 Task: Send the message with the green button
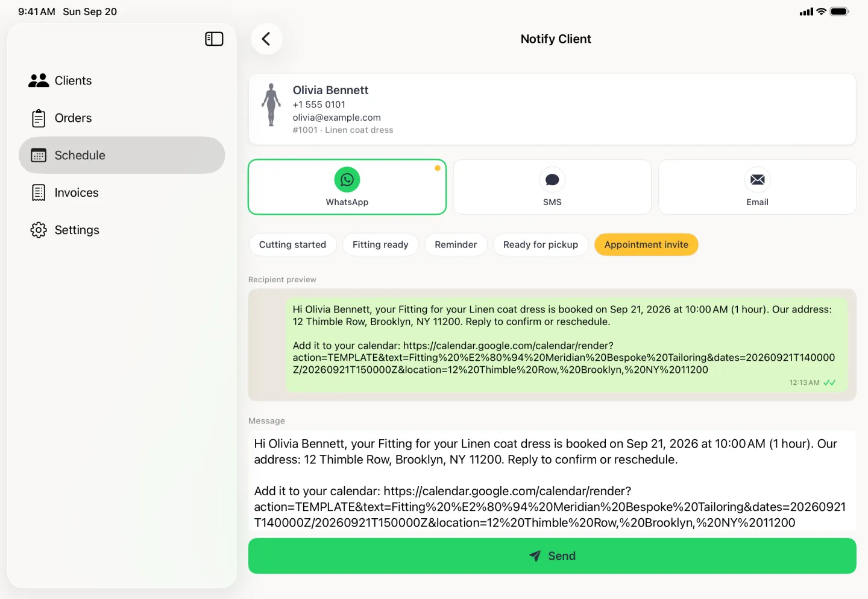tap(552, 556)
